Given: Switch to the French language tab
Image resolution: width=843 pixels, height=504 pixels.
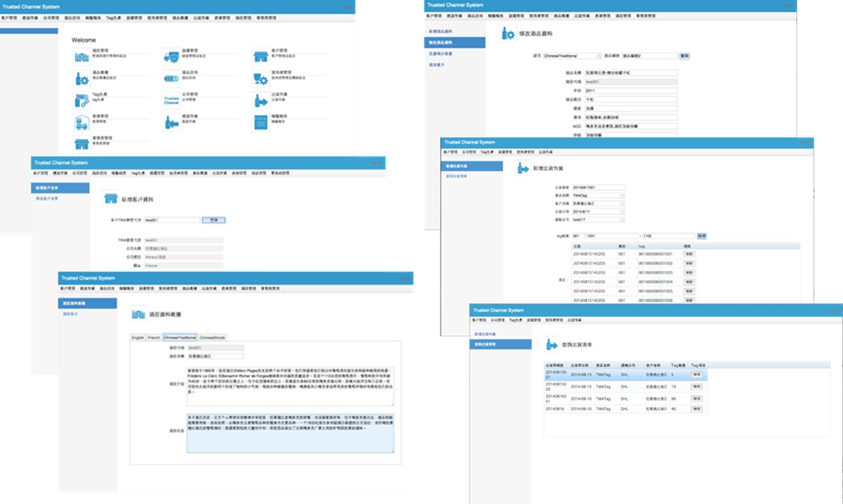Looking at the screenshot, I should 155,337.
